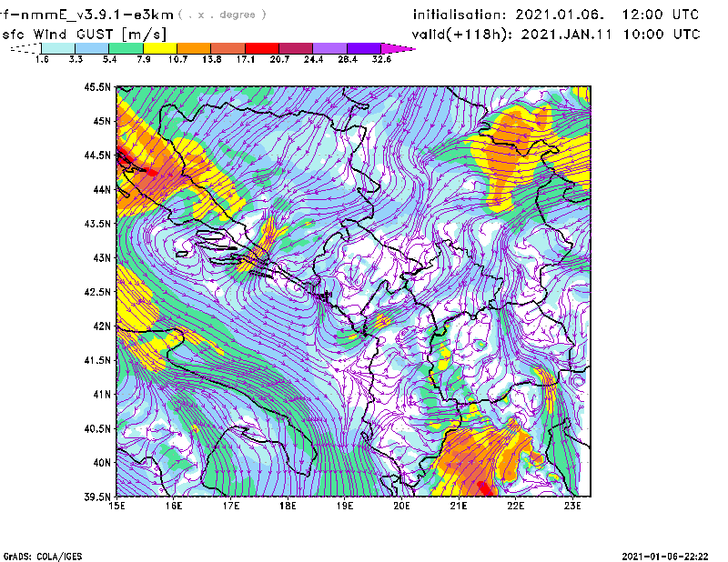The width and height of the screenshot is (728, 562).
Task: Click the '19E' longitude label
Action: pos(345,506)
